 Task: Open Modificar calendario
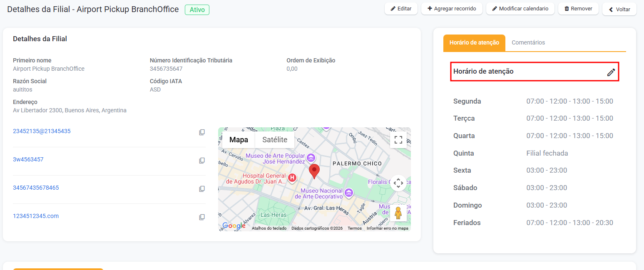pos(520,9)
